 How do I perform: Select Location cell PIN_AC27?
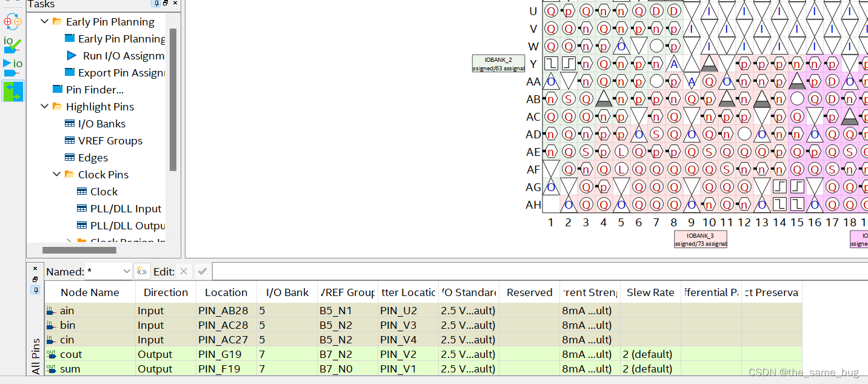pos(226,339)
